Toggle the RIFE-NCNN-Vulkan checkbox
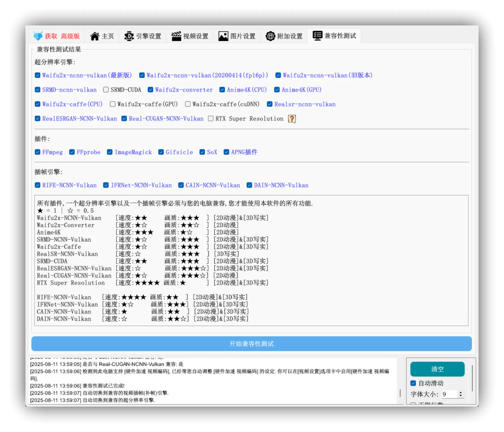The image size is (504, 432). pos(37,185)
